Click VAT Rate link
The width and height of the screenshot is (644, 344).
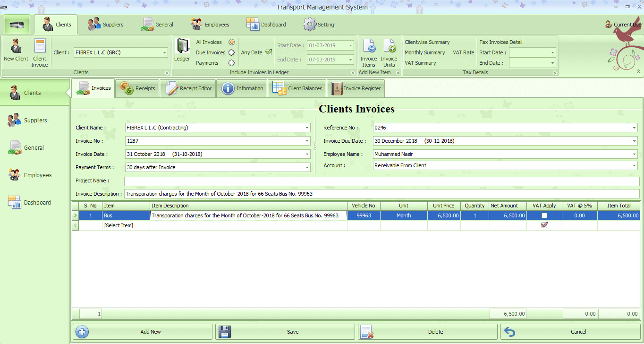tap(464, 52)
